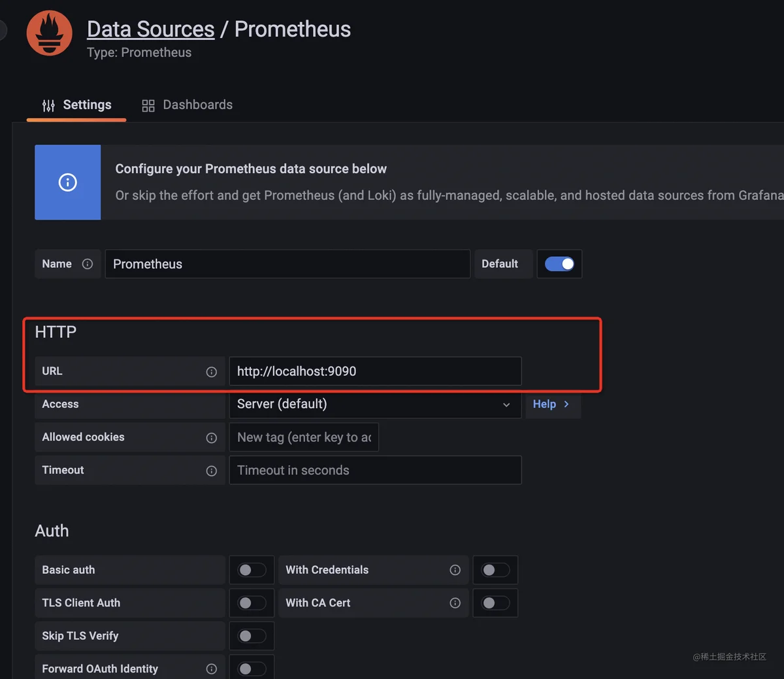Image resolution: width=784 pixels, height=679 pixels.
Task: Enable the Skip TLS Verify switch
Action: click(252, 636)
